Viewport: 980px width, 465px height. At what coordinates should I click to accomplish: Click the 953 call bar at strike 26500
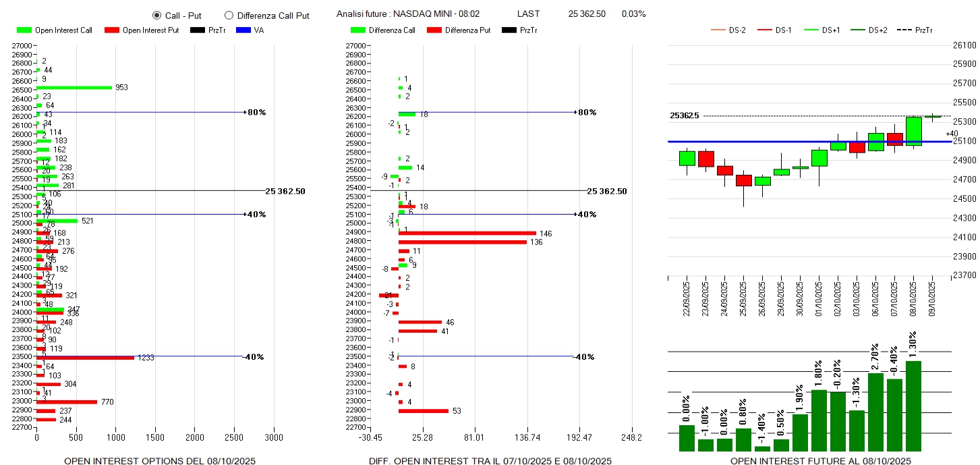click(x=74, y=88)
